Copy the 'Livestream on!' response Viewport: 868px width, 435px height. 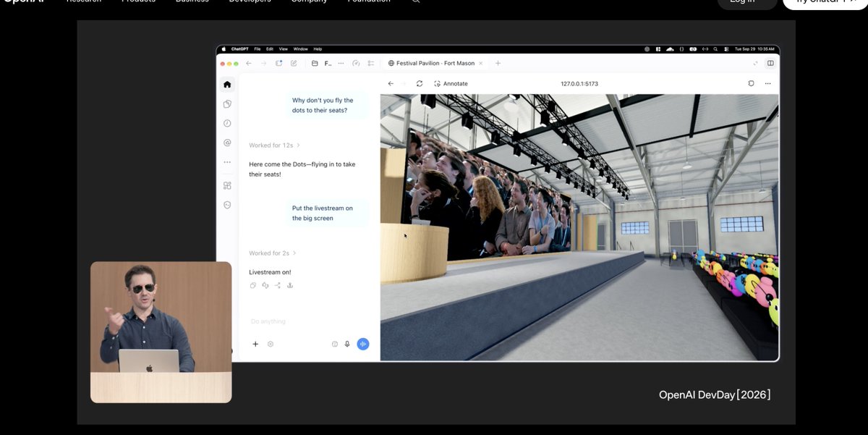[x=253, y=286]
